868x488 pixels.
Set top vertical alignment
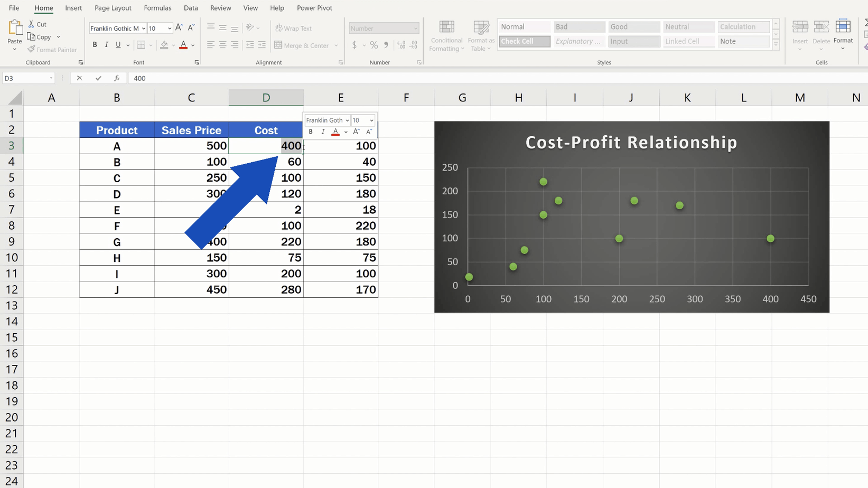pos(211,27)
